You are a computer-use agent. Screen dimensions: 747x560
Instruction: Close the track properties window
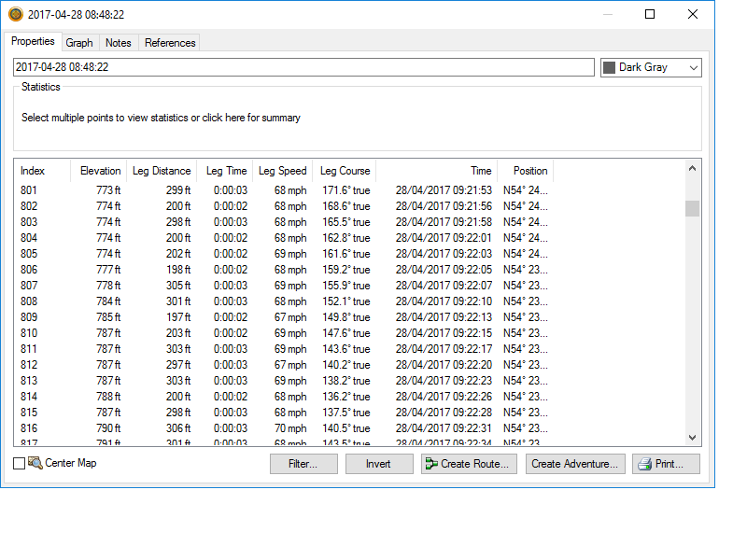click(x=693, y=14)
